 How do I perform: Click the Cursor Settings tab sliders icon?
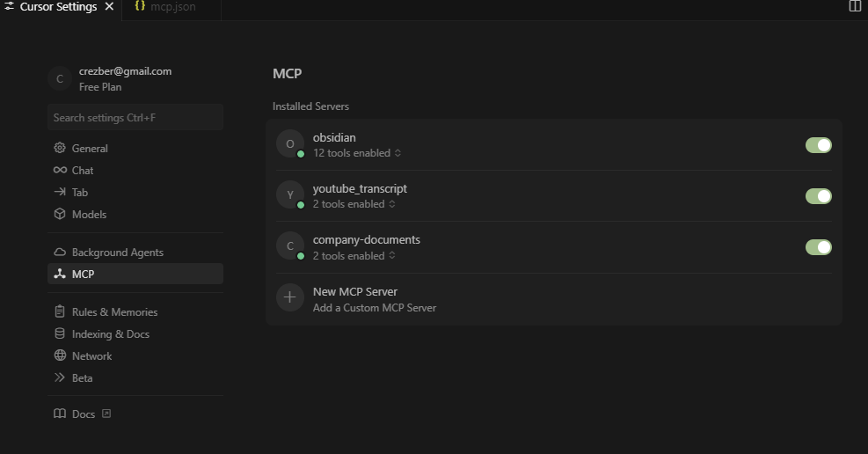(10, 7)
